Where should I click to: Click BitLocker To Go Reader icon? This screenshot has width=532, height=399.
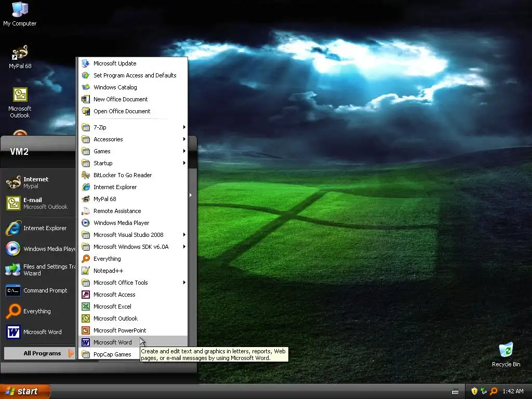point(86,175)
